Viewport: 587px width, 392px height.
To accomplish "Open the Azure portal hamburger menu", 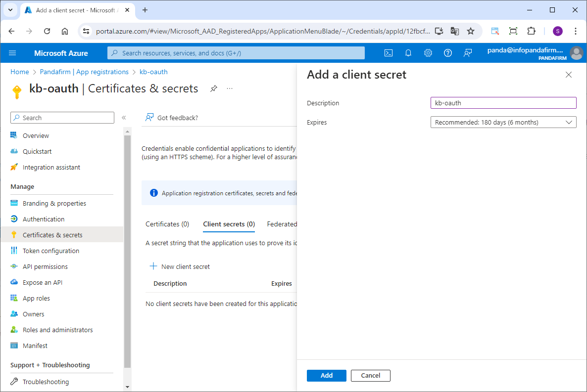I will tap(13, 53).
